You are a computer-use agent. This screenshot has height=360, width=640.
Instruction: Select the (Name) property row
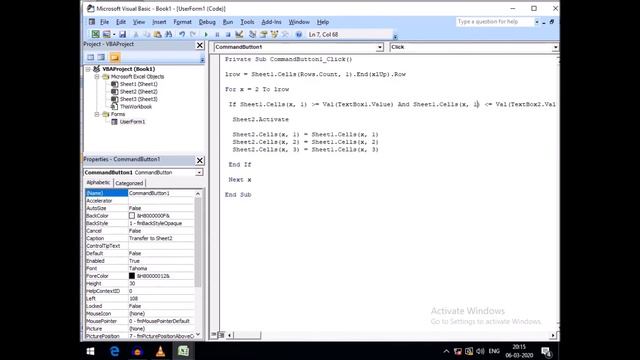click(x=140, y=193)
